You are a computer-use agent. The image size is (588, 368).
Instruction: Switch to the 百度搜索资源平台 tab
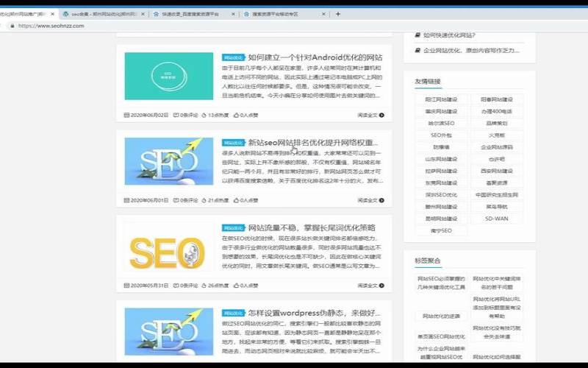[x=194, y=14]
